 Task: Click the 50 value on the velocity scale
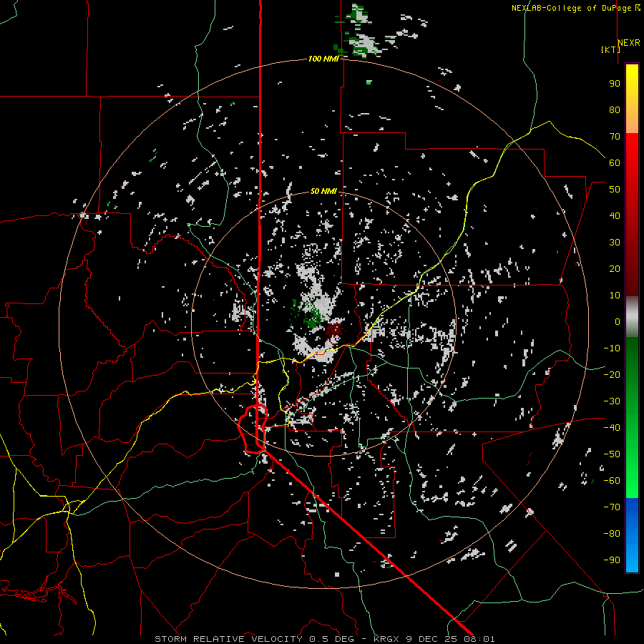[615, 190]
